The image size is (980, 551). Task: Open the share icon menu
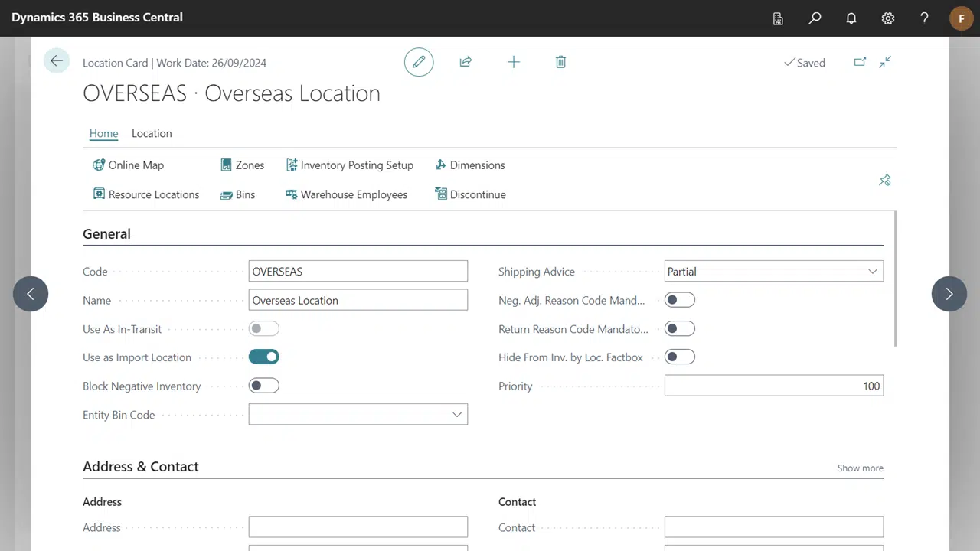click(465, 62)
